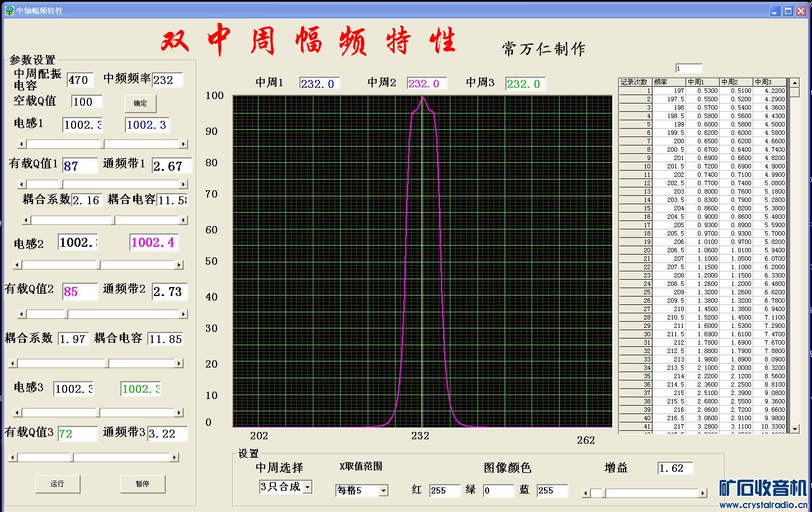Screen dimensions: 812x512
Task: Edit the 蓝 color value field
Action: click(x=552, y=491)
